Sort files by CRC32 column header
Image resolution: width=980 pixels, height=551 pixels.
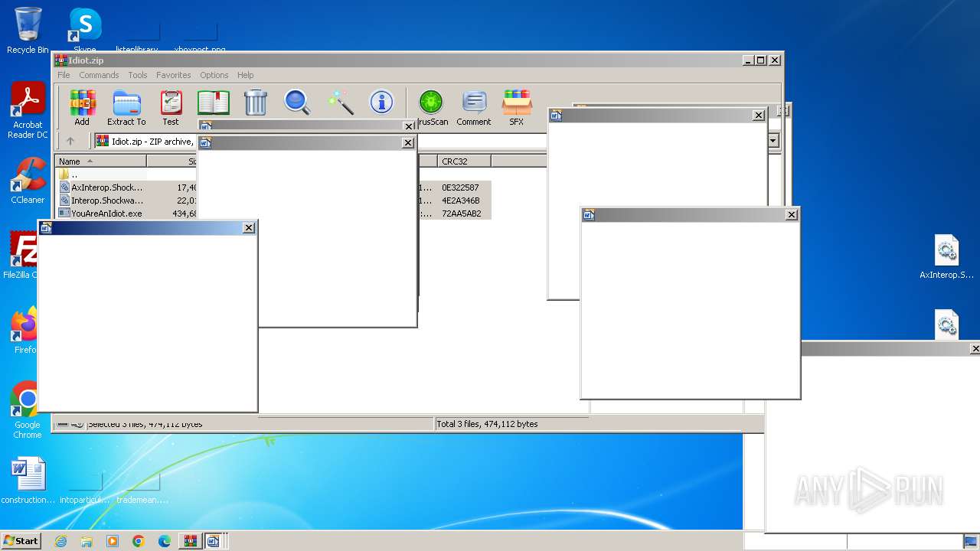tap(465, 161)
